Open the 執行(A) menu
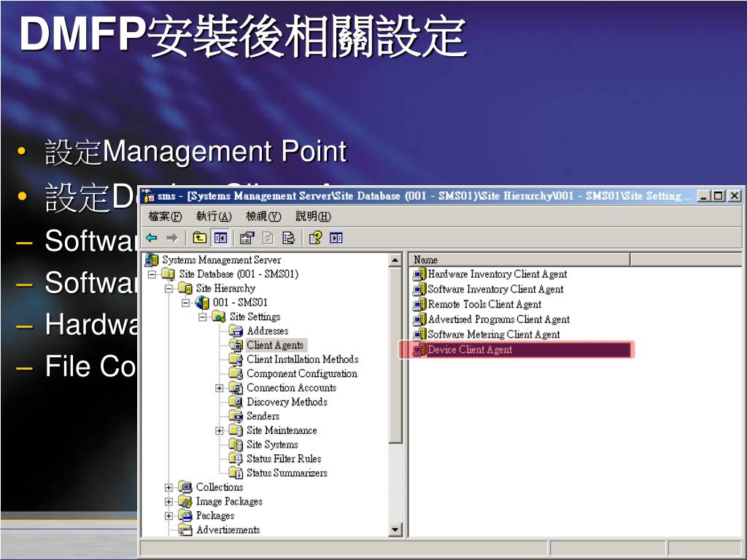 (x=214, y=217)
